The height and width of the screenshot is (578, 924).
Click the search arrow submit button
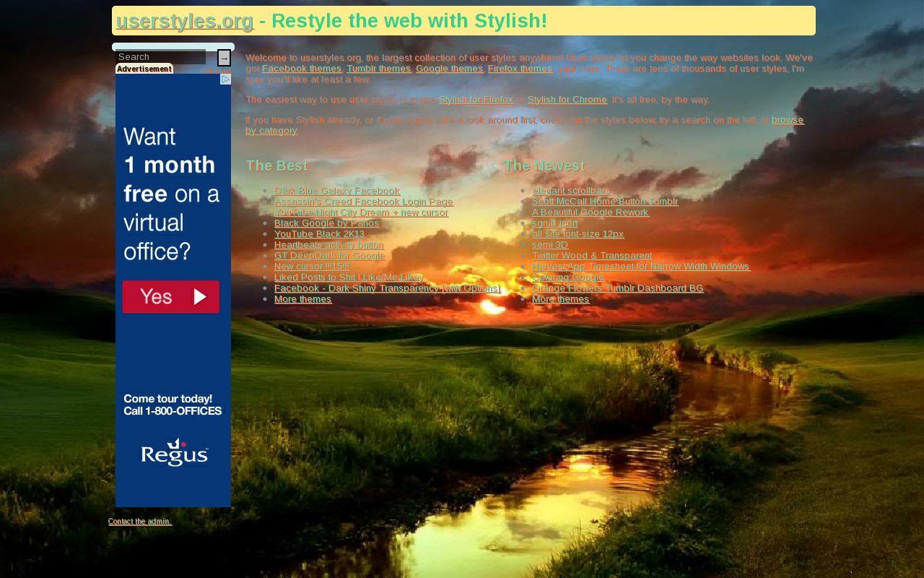click(224, 58)
